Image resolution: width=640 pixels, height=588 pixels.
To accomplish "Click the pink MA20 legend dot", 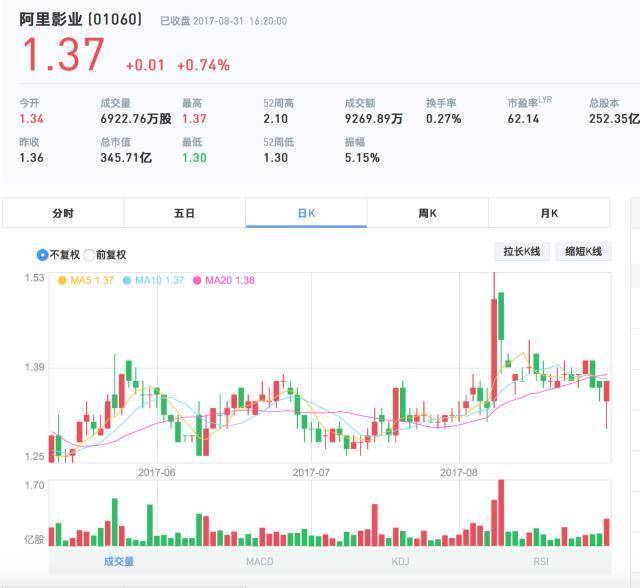I will tap(197, 280).
